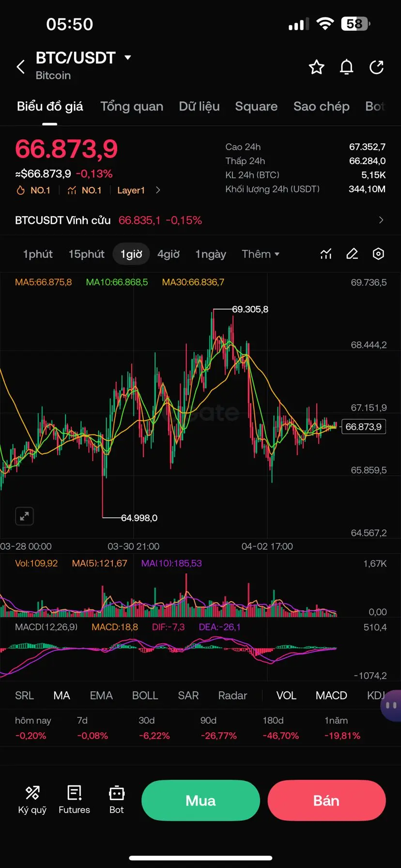Go back using the back arrow

point(21,67)
